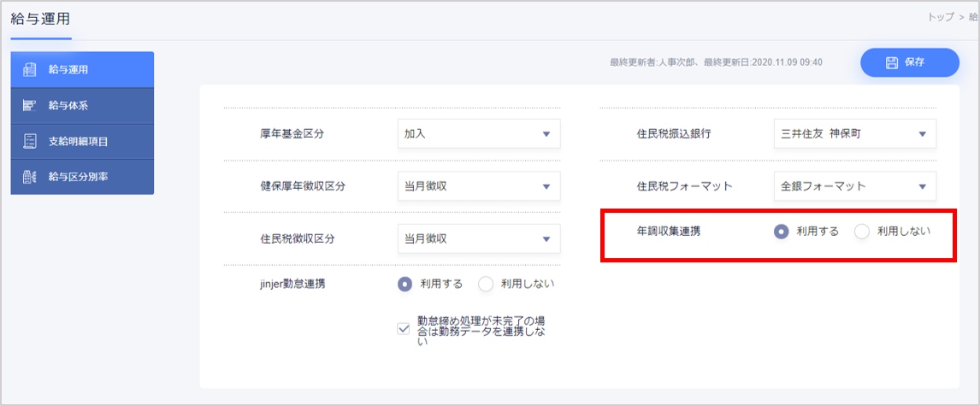Select 利用しない for jinjer勤怠連携
The image size is (980, 406).
(486, 285)
